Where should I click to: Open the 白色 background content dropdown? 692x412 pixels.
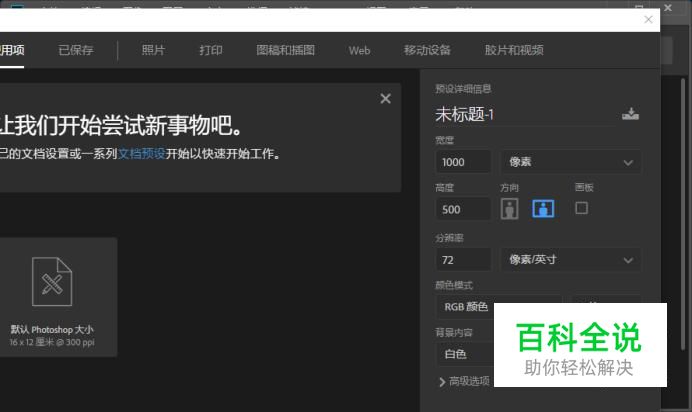466,354
